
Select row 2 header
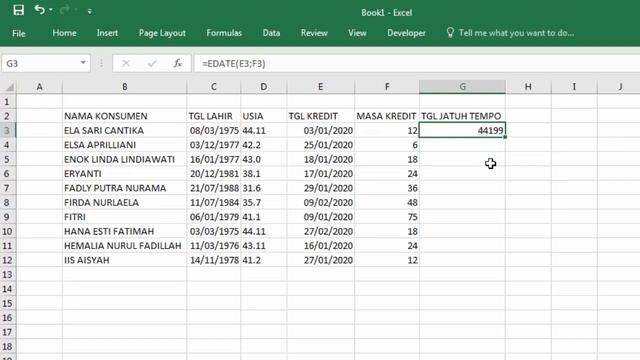[8, 116]
